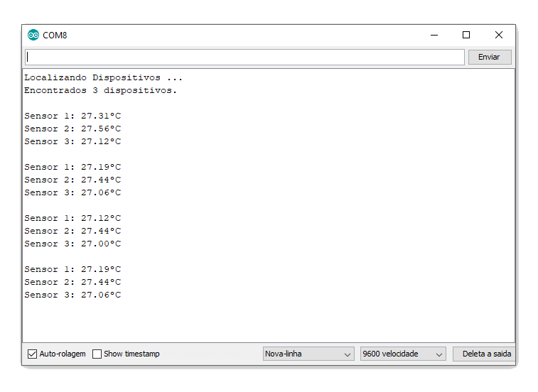Maximize the COM8 serial monitor window

point(466,36)
